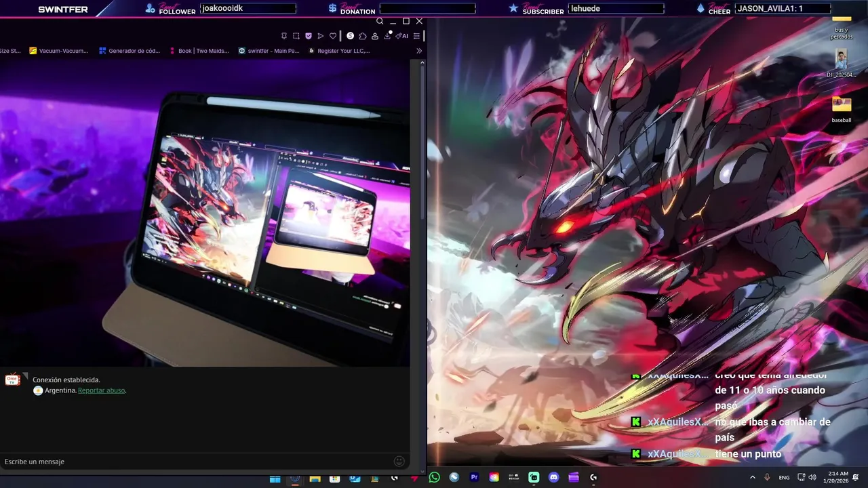This screenshot has height=488, width=868.
Task: Open the Generador de cód... bookmark
Action: 130,51
